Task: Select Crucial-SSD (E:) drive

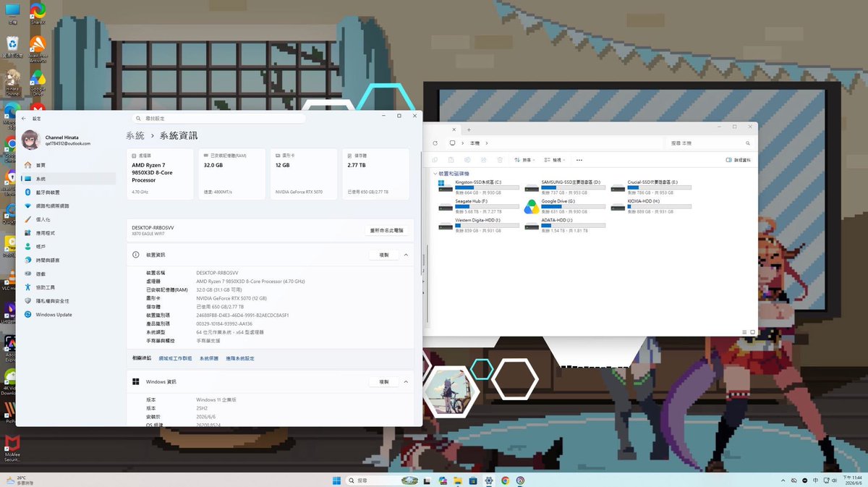Action: (651, 187)
